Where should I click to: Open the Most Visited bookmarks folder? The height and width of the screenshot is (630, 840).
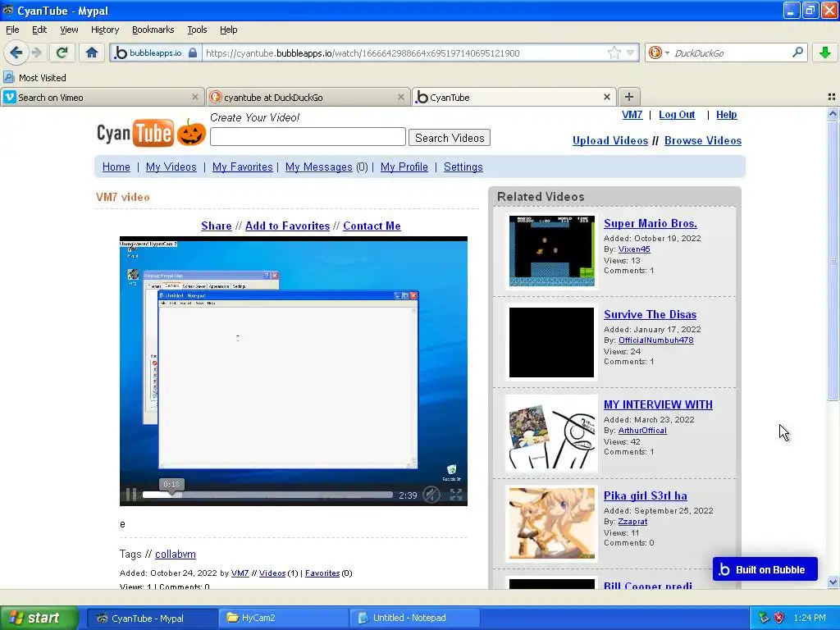(x=34, y=78)
